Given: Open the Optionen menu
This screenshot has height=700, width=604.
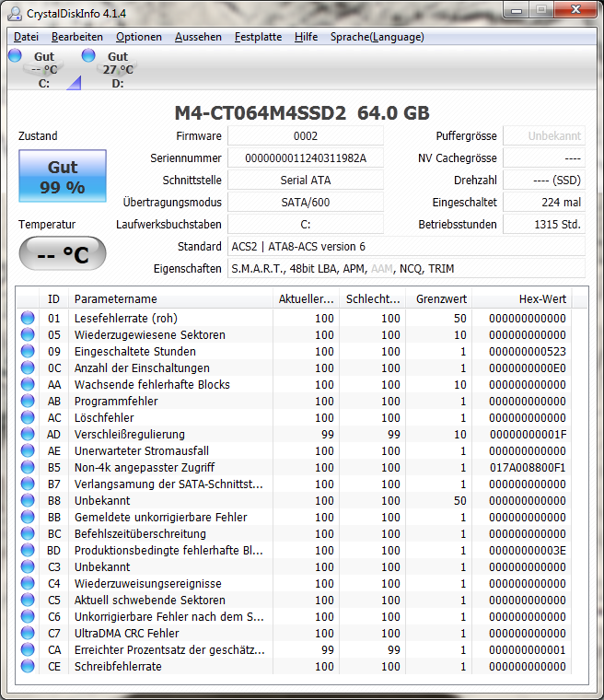Looking at the screenshot, I should click(139, 37).
